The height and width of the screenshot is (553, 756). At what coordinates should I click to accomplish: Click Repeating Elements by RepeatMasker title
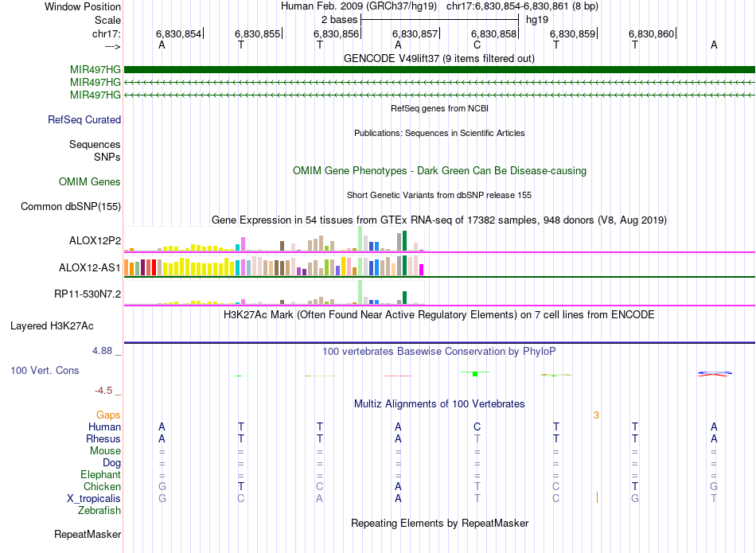point(439,523)
